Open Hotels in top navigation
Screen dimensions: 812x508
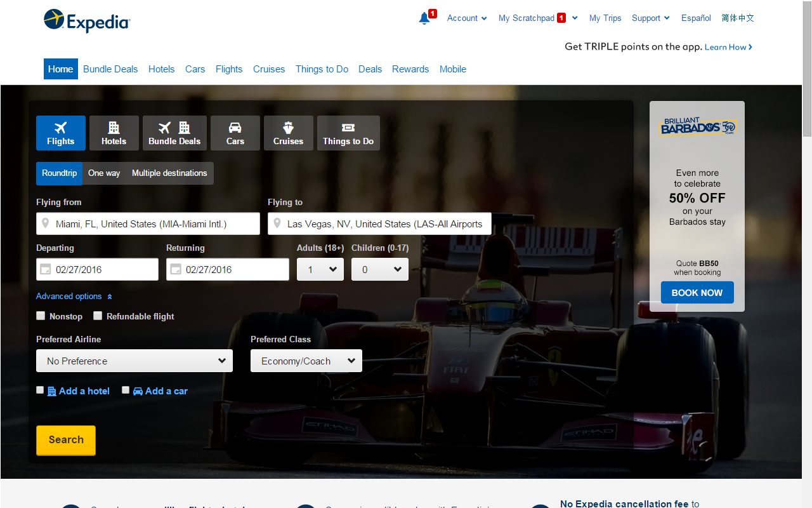pos(162,69)
